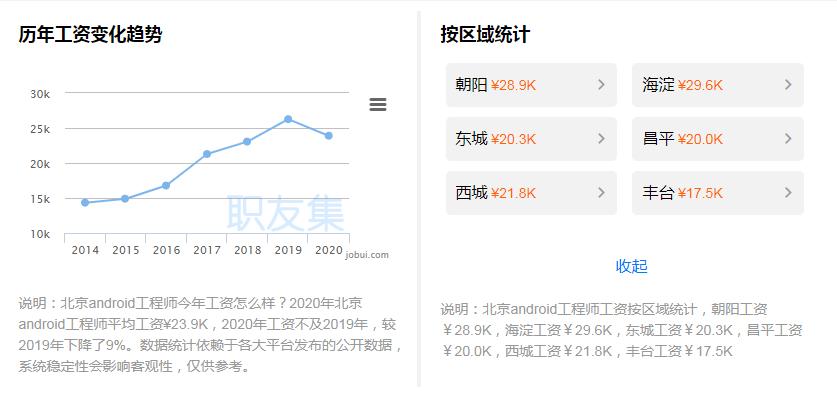The image size is (837, 396).
Task: Click the 2014 x-axis year label
Action: (85, 250)
